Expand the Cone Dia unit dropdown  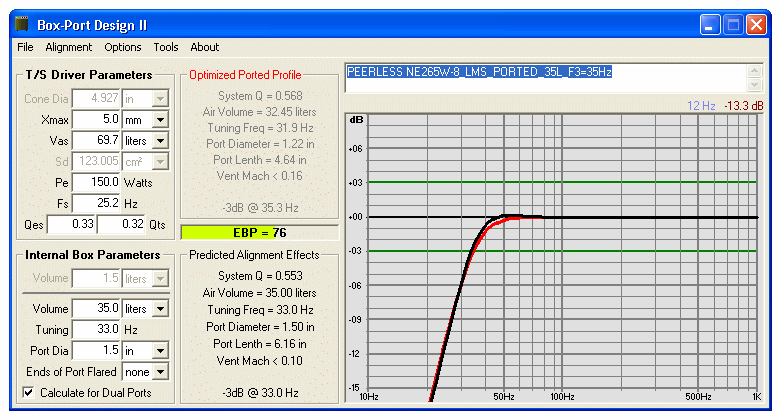pyautogui.click(x=160, y=99)
